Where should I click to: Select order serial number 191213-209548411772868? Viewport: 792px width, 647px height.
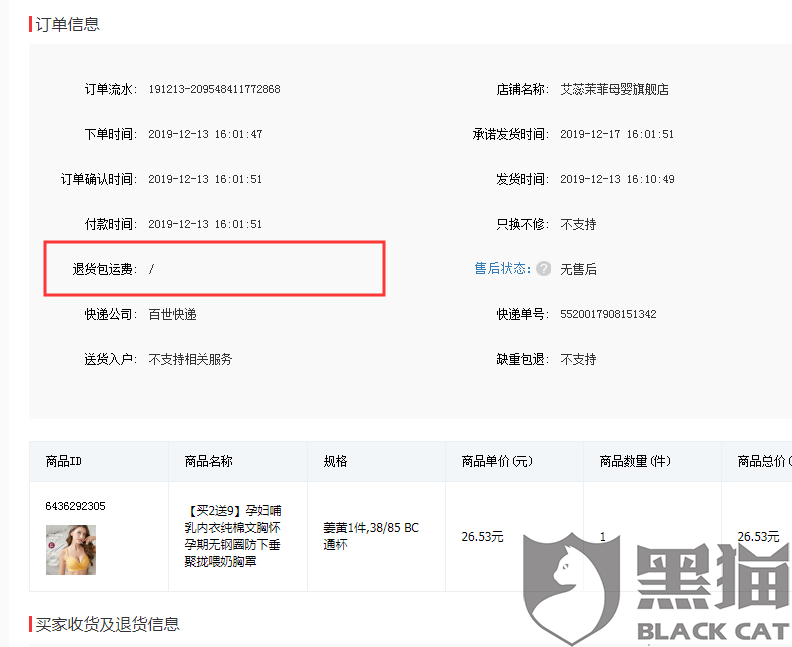click(x=214, y=89)
